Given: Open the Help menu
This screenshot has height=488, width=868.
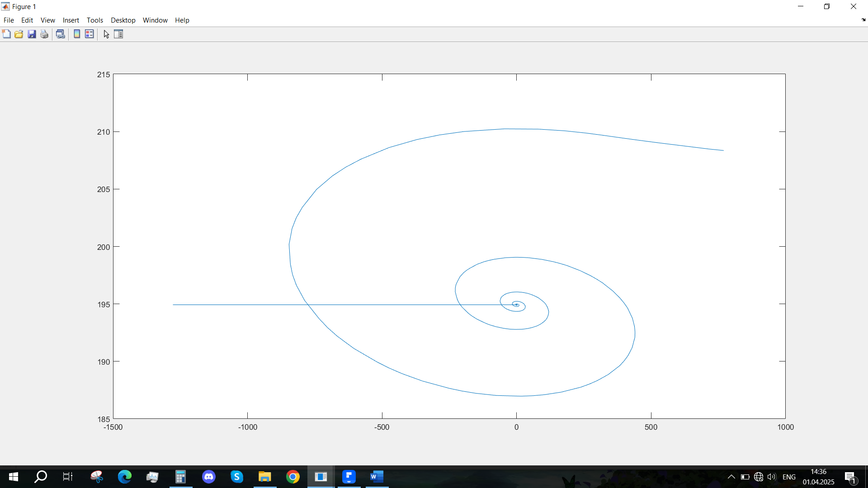Looking at the screenshot, I should (182, 20).
